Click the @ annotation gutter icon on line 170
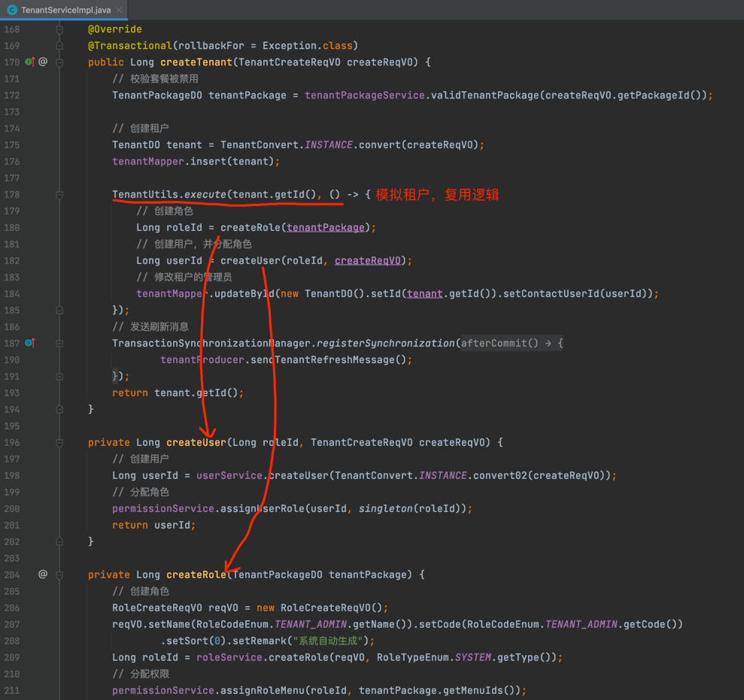The image size is (744, 700). point(43,62)
